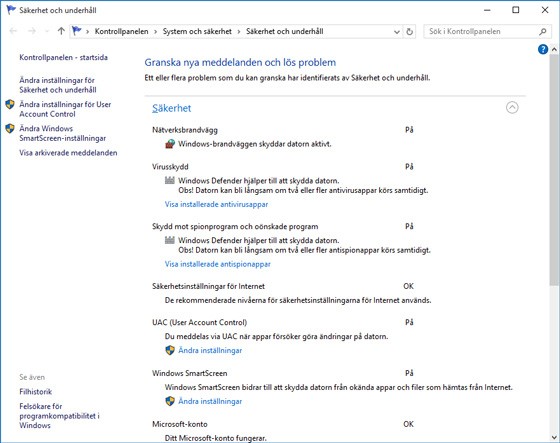The height and width of the screenshot is (443, 560).
Task: Open Ändra inställningar under UAC
Action: (210, 350)
